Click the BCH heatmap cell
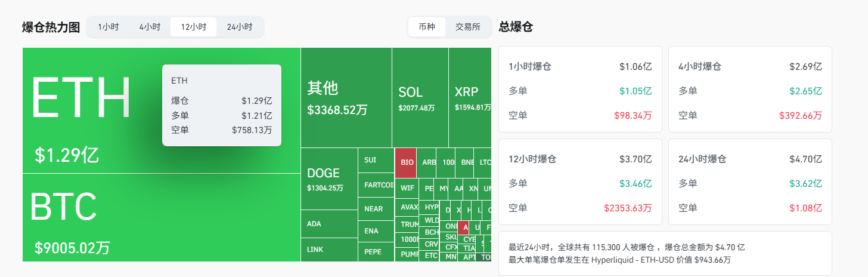The width and height of the screenshot is (868, 277). [x=429, y=232]
